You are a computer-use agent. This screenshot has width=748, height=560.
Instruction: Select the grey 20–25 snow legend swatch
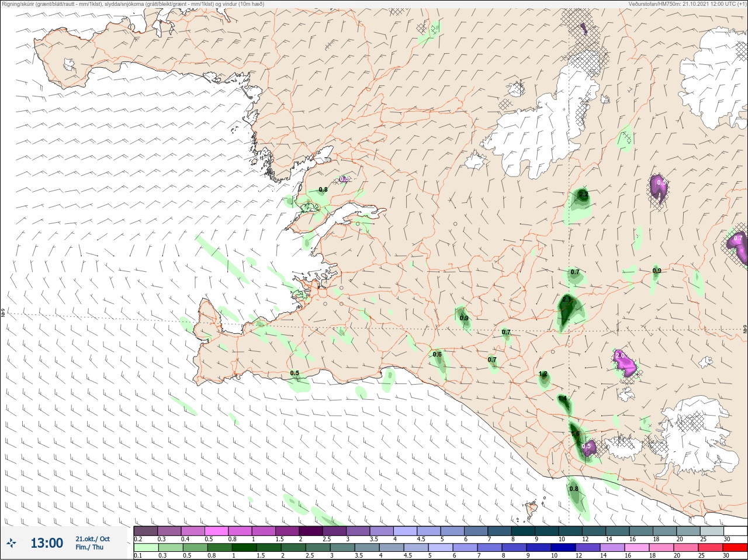[x=688, y=531]
